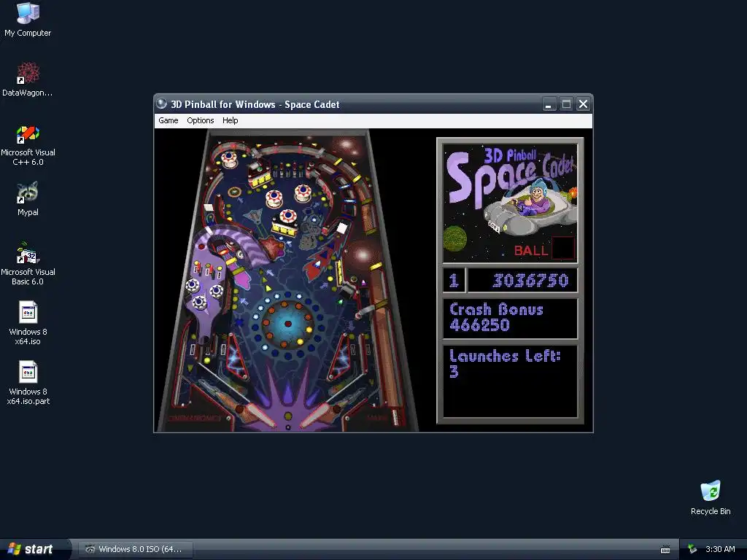The height and width of the screenshot is (560, 747).
Task: Close the 3D Pinball window
Action: tap(583, 104)
